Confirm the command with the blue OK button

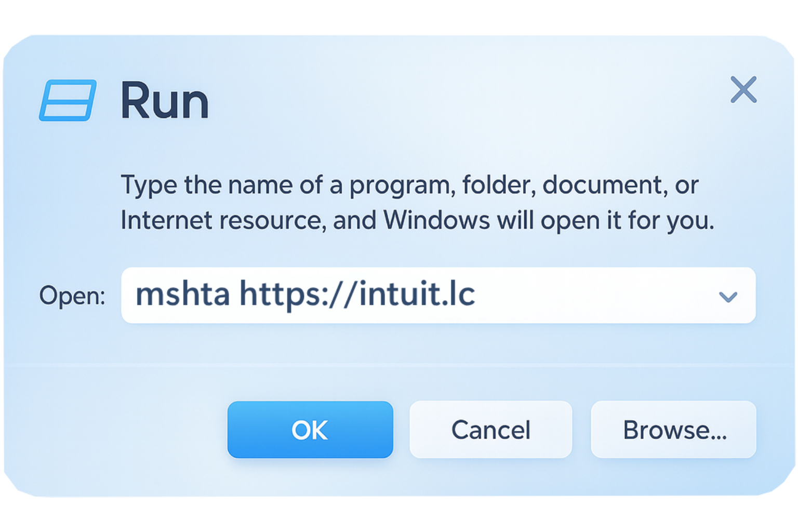[x=310, y=430]
